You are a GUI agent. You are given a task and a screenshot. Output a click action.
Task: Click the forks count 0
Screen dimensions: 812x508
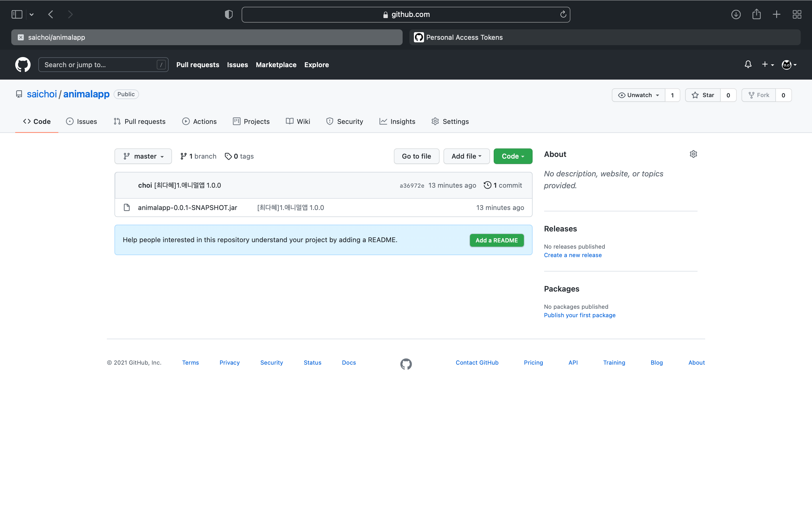[x=784, y=95]
